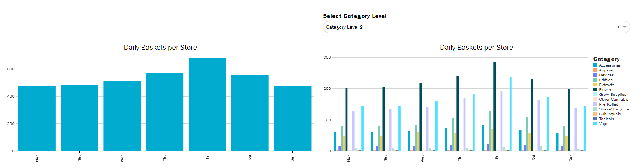The width and height of the screenshot is (644, 168).
Task: Toggle Pre-Rolled series visibility
Action: 608,104
